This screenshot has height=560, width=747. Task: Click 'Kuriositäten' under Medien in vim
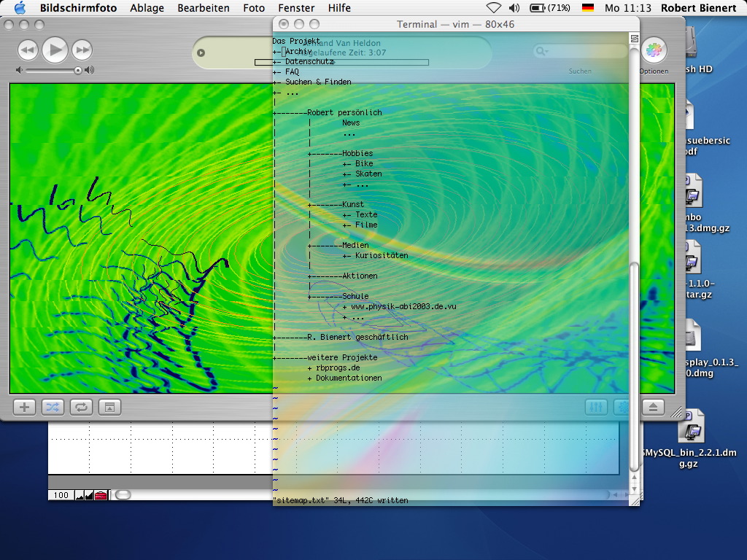point(382,255)
